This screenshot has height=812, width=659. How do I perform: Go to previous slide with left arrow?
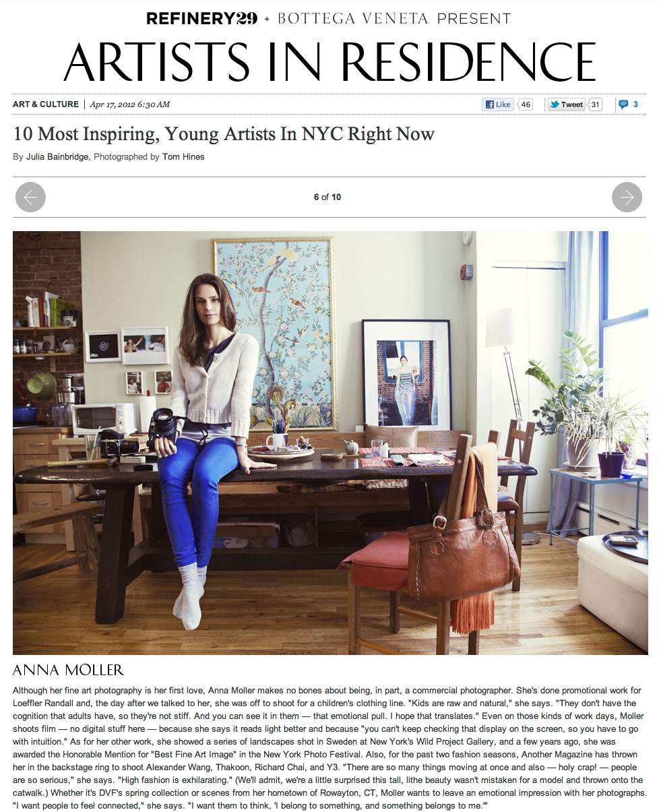pyautogui.click(x=30, y=197)
